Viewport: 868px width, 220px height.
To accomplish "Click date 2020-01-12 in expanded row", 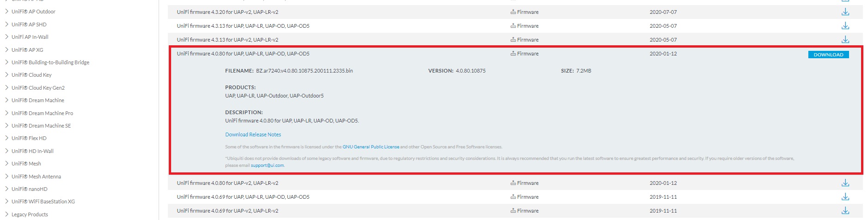I will click(663, 54).
